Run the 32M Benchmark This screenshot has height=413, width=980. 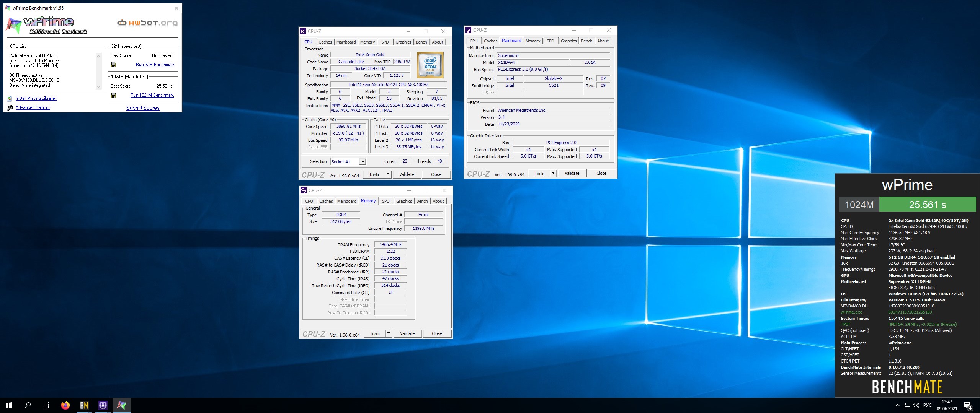tap(155, 65)
